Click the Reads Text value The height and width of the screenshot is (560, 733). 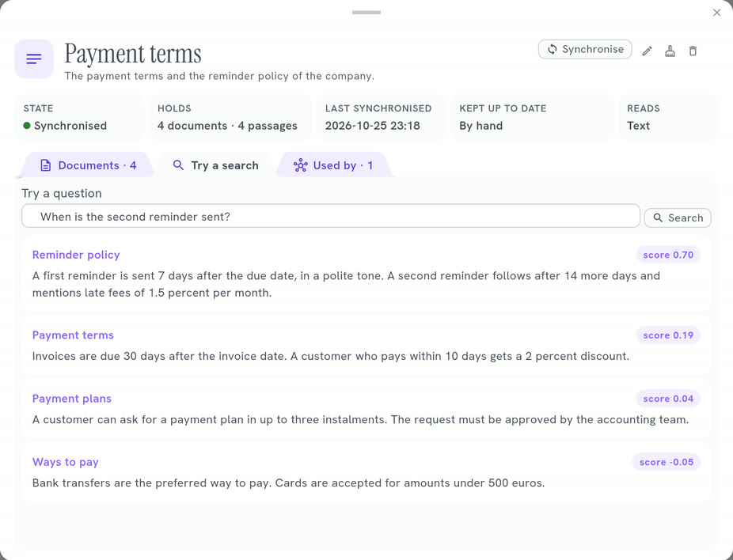(639, 126)
